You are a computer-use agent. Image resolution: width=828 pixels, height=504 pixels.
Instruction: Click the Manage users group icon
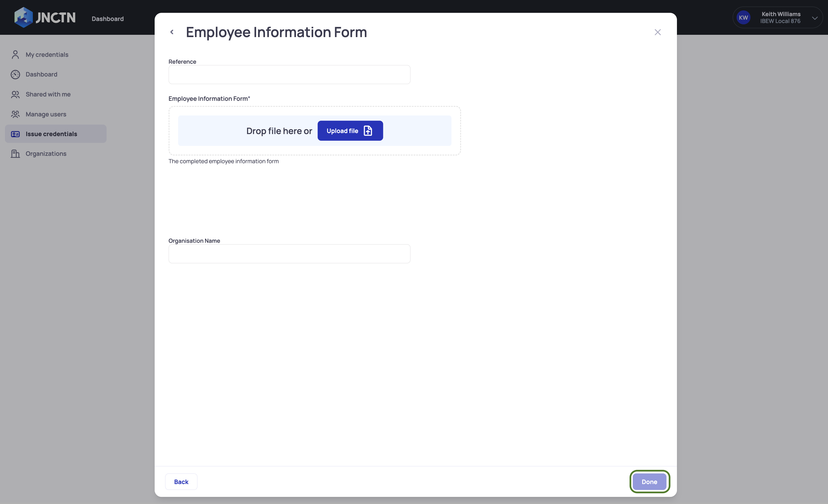[x=15, y=114]
